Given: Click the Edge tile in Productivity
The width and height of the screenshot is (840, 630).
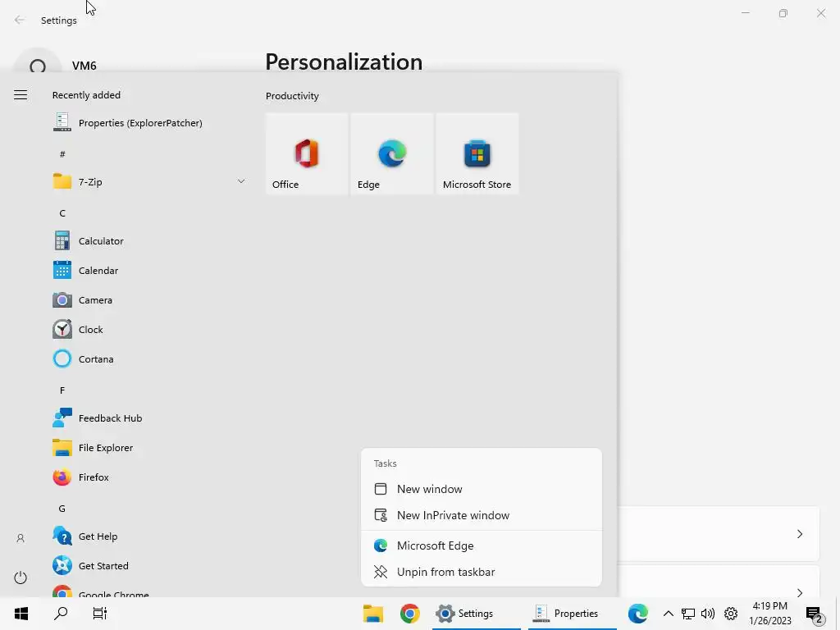Looking at the screenshot, I should (392, 153).
